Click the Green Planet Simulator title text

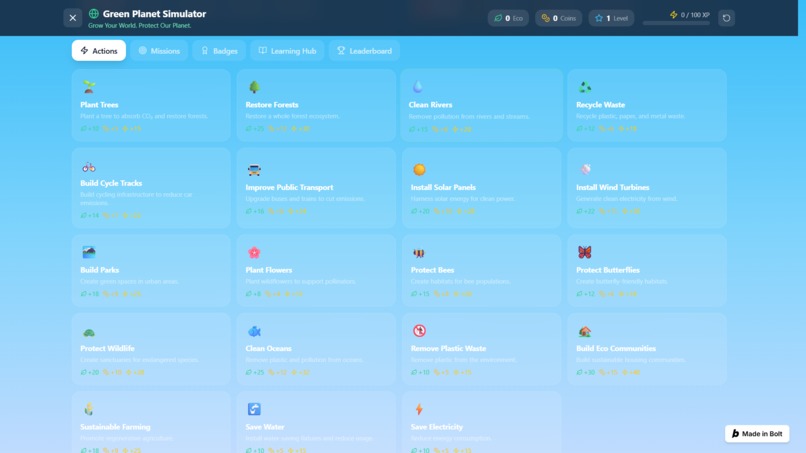154,14
